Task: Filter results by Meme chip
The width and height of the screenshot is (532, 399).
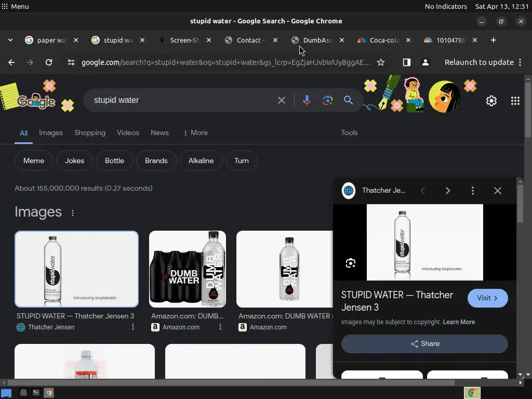Action: click(x=34, y=161)
